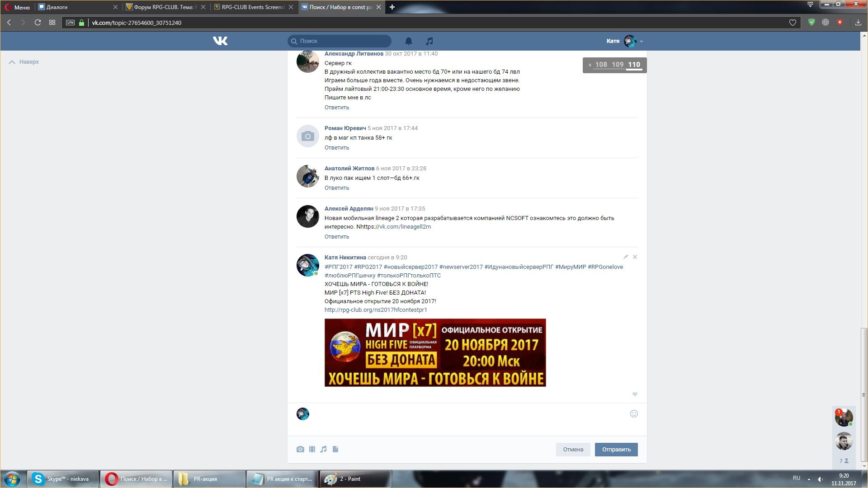Attach a video with film icon
868x488 pixels.
(312, 449)
